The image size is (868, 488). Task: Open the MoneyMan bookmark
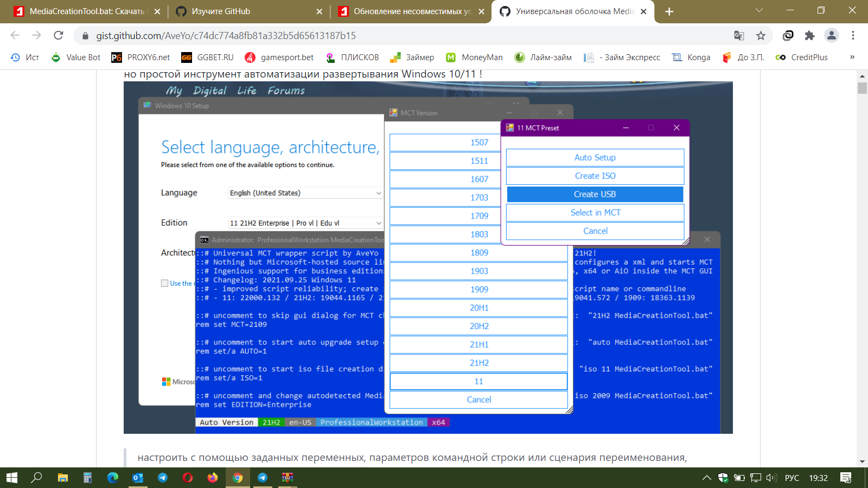(x=474, y=57)
